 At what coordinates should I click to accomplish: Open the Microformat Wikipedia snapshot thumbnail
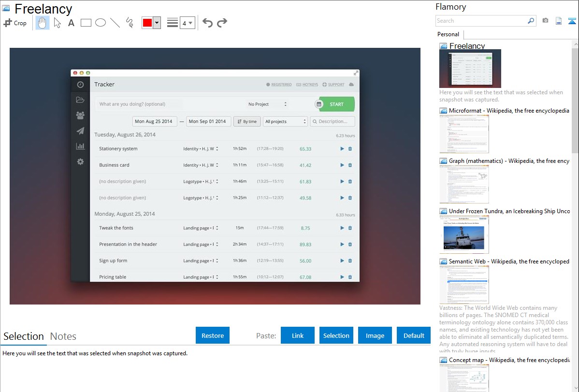[464, 134]
